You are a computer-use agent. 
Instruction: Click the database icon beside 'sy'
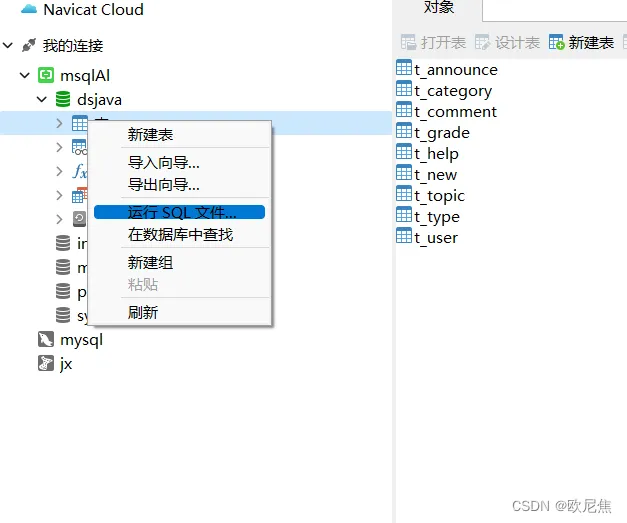[63, 315]
